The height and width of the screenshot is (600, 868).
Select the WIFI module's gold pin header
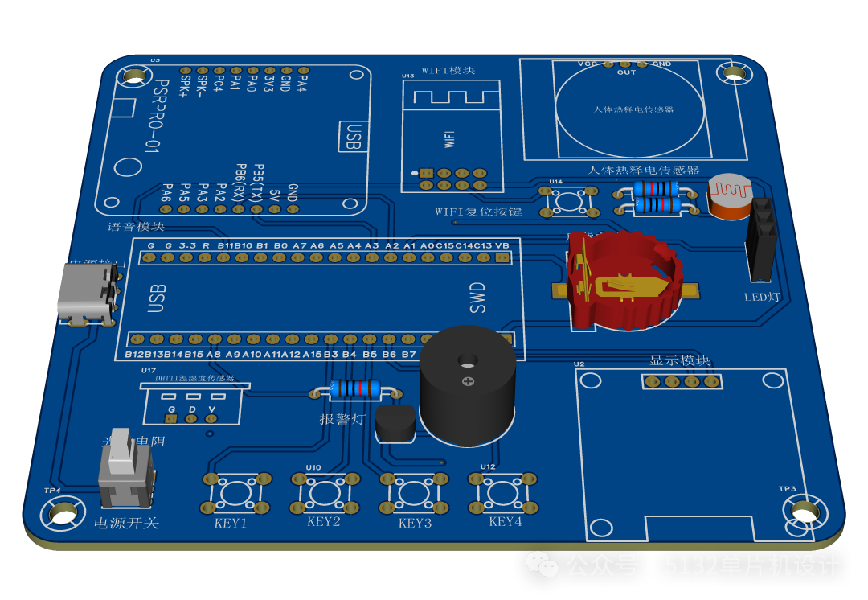point(452,179)
